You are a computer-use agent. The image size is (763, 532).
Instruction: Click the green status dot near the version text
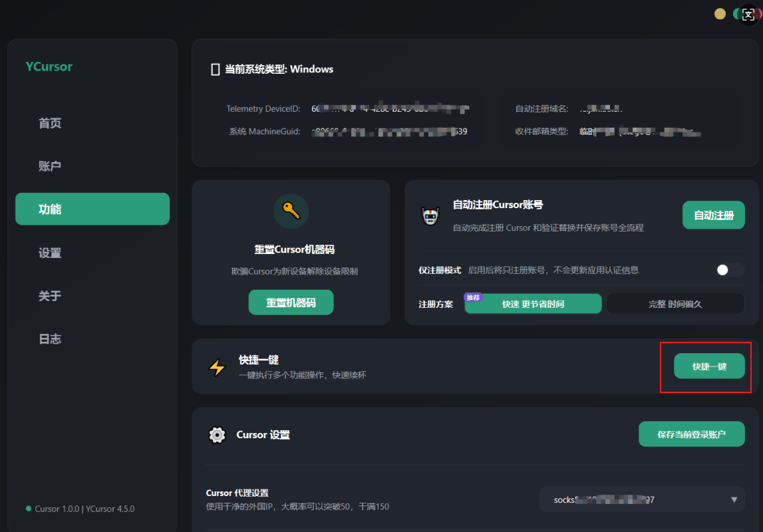pos(28,509)
